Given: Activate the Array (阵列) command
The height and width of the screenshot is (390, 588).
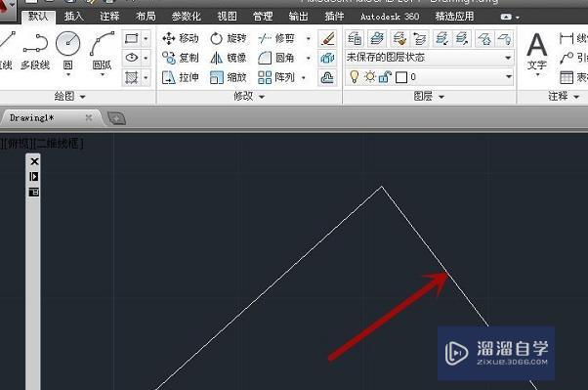Looking at the screenshot, I should 276,77.
